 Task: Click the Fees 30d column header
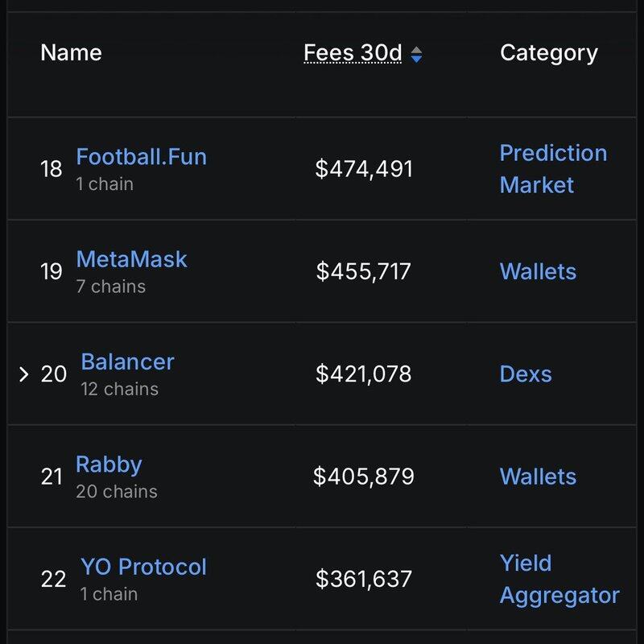coord(352,53)
